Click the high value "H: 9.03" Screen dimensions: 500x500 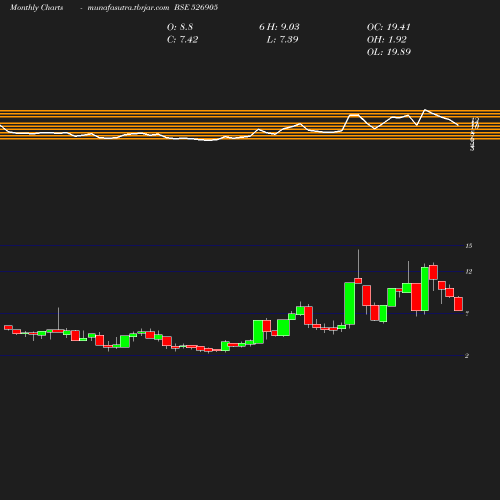click(283, 27)
